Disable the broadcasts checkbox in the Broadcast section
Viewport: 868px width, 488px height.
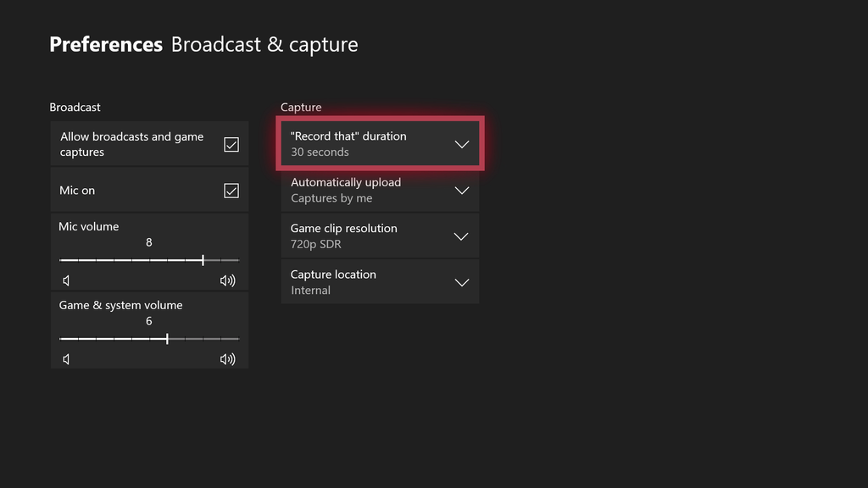point(231,144)
